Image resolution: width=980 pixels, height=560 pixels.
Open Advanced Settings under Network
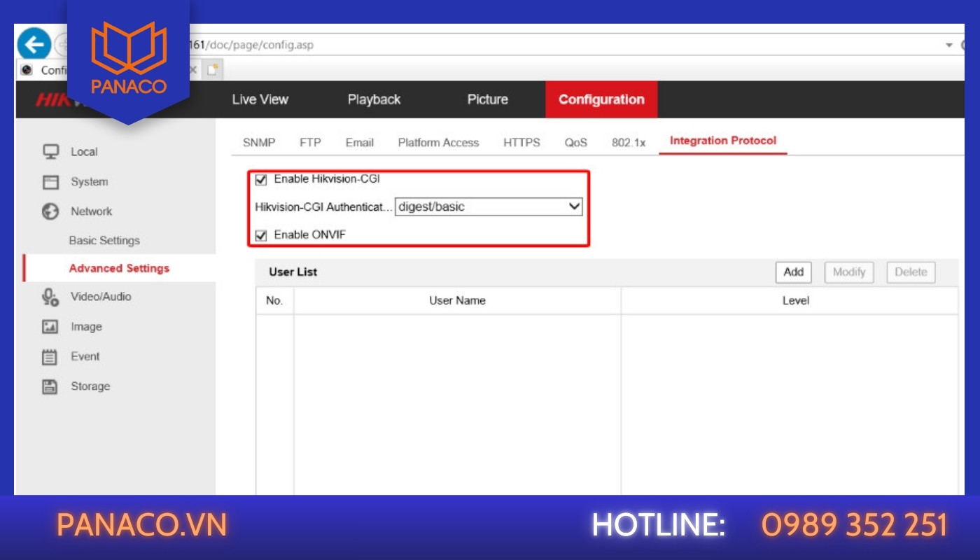tap(119, 268)
